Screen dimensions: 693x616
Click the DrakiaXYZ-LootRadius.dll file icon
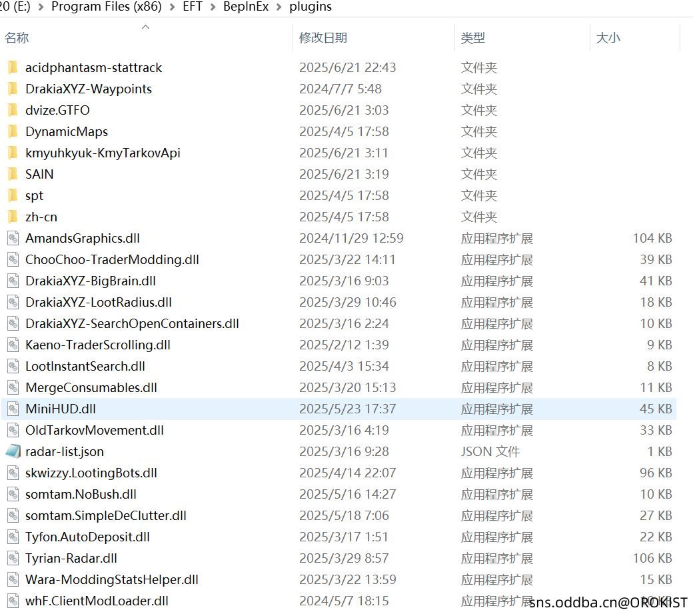(13, 302)
